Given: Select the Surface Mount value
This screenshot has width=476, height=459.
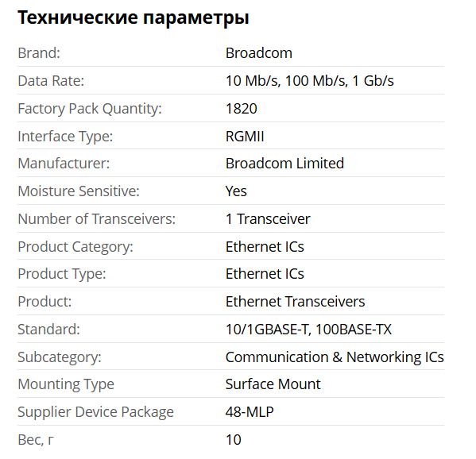Looking at the screenshot, I should point(273,384).
